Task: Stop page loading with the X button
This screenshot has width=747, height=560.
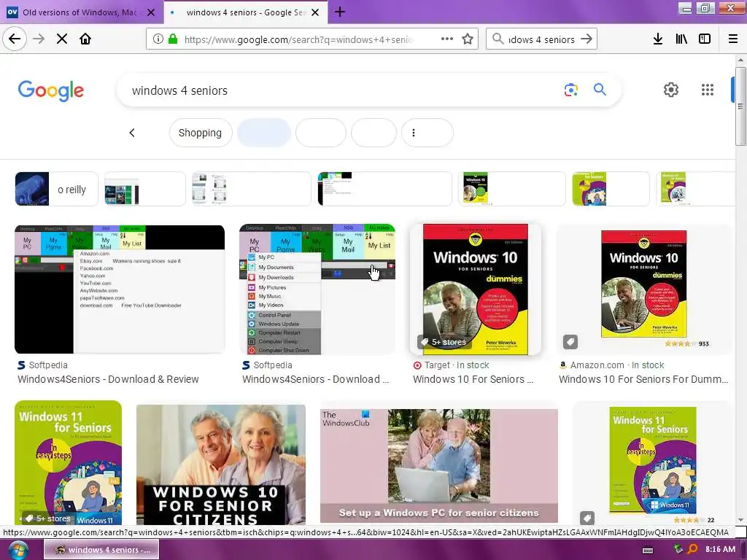Action: [x=62, y=39]
